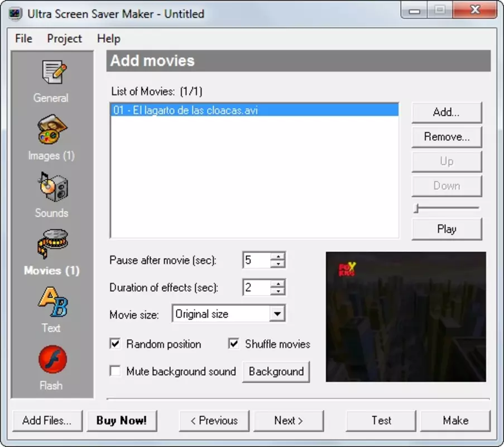
Task: Click the Buy Now! button
Action: click(x=122, y=421)
